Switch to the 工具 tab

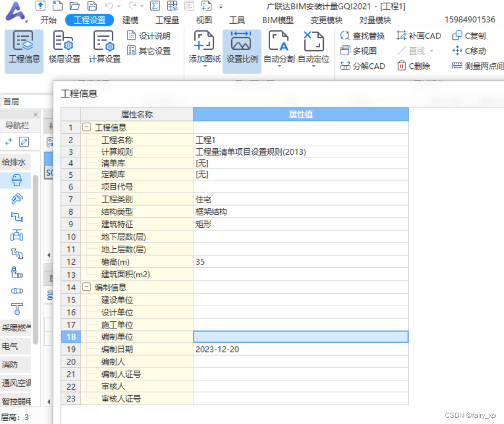[x=237, y=20]
